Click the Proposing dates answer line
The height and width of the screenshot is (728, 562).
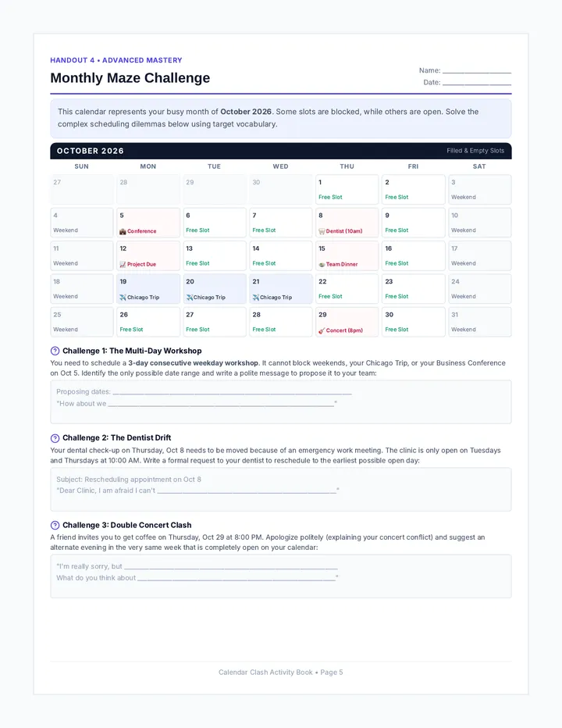coord(232,392)
